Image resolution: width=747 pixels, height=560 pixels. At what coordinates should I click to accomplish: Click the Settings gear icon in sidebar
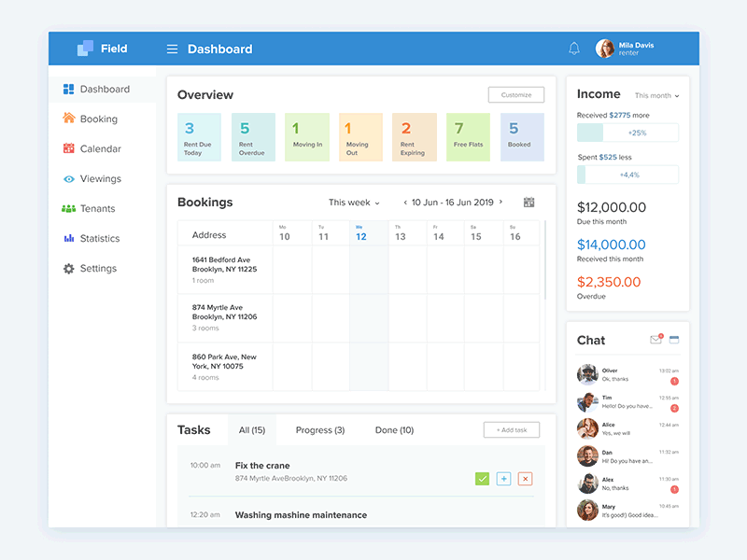(x=68, y=269)
